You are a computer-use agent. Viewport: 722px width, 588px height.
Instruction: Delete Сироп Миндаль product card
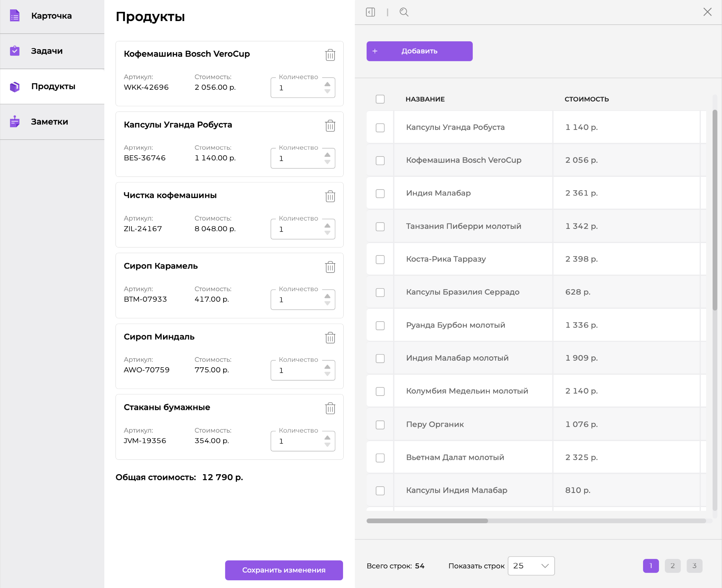click(330, 337)
